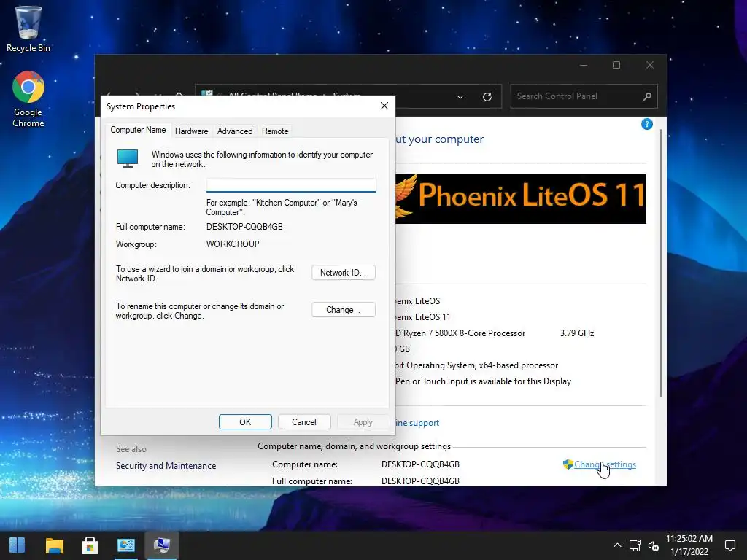Click the Apply button
Viewport: 747px width, 560px height.
[363, 422]
